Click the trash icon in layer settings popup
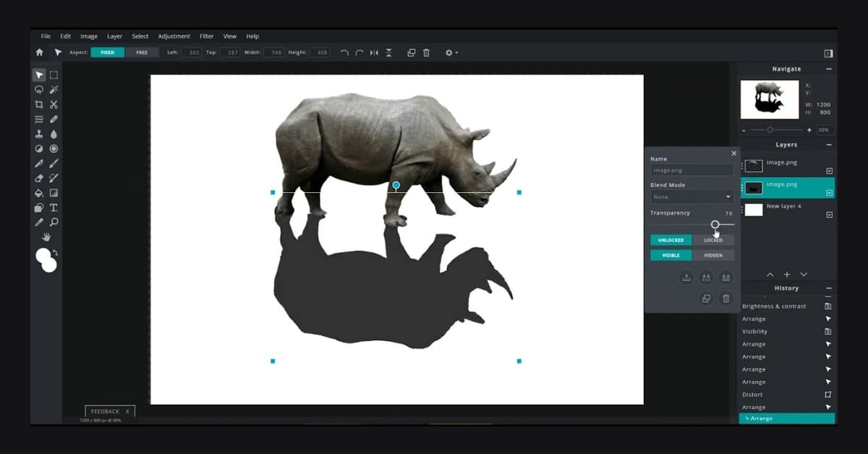The width and height of the screenshot is (868, 454). tap(726, 298)
